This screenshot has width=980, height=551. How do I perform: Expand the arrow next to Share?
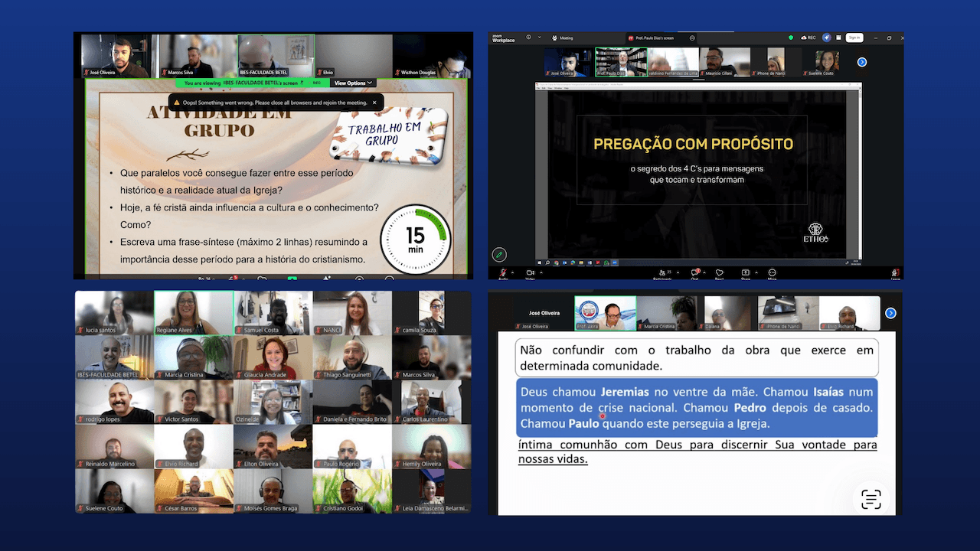click(756, 272)
